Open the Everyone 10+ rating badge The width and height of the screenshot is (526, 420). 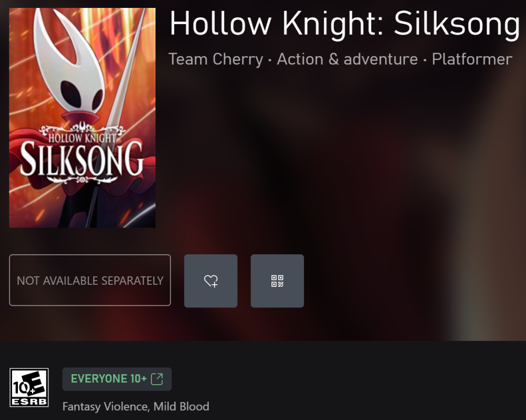[x=117, y=379]
